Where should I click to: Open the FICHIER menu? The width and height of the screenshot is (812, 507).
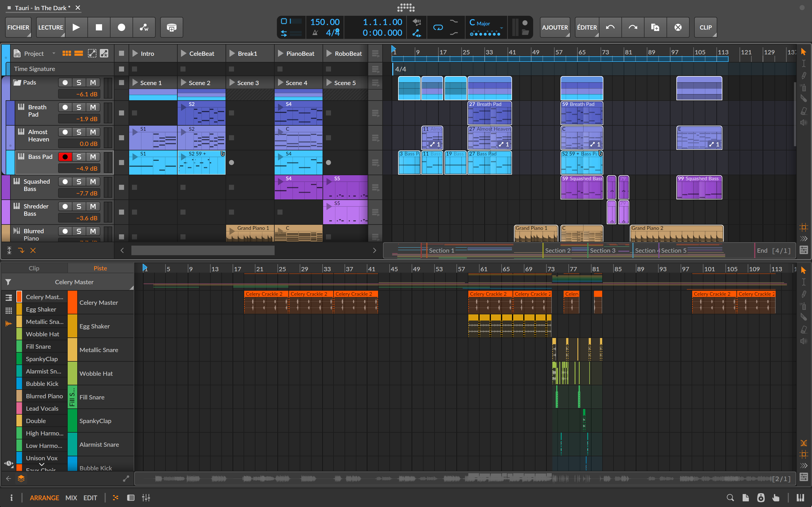[18, 28]
